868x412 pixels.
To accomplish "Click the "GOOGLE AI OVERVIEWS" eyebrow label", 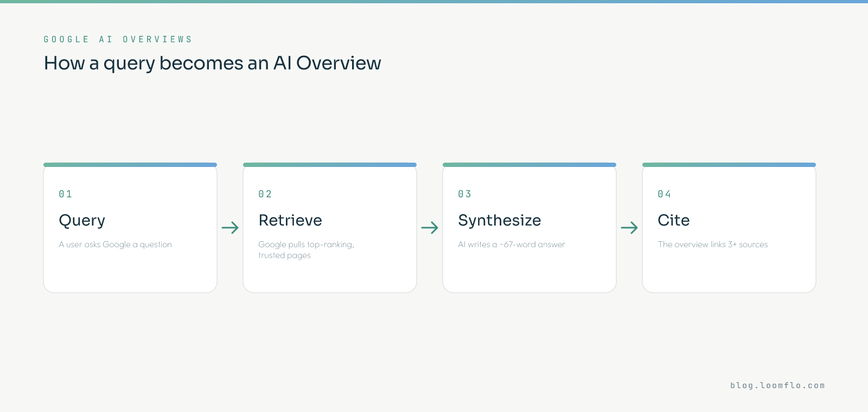I will [x=118, y=40].
